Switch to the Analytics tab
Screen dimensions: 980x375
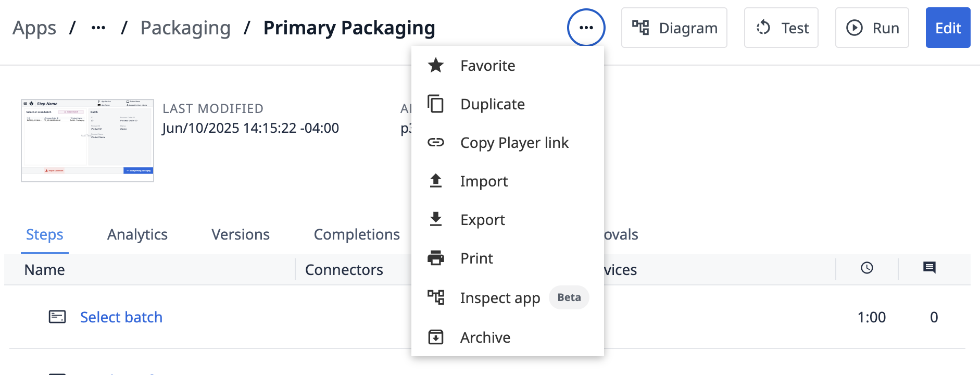(x=137, y=234)
